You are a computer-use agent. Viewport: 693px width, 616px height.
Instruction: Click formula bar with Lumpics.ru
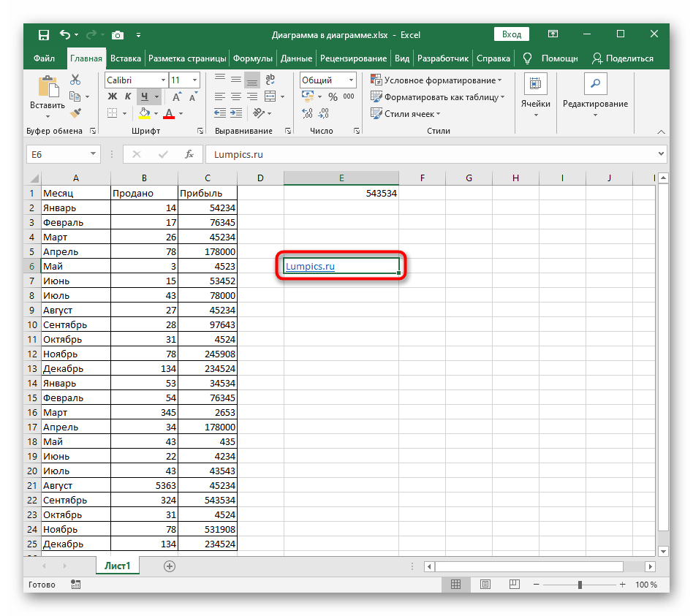pos(436,154)
